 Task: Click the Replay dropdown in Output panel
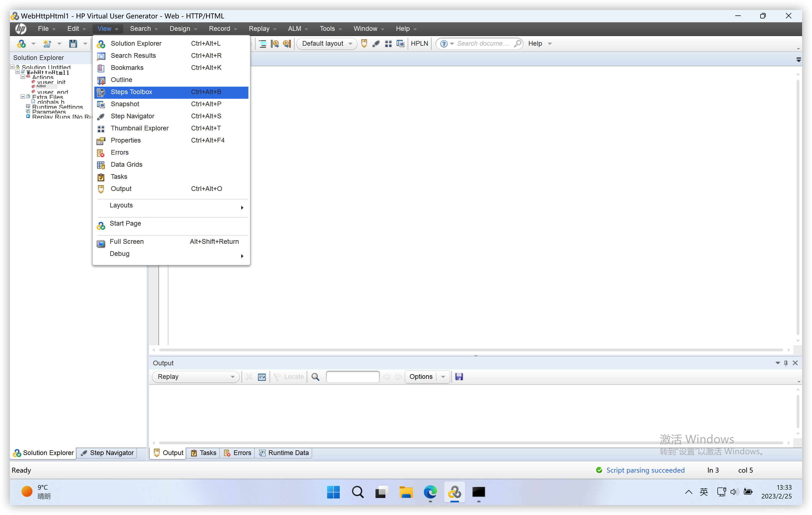coord(195,376)
